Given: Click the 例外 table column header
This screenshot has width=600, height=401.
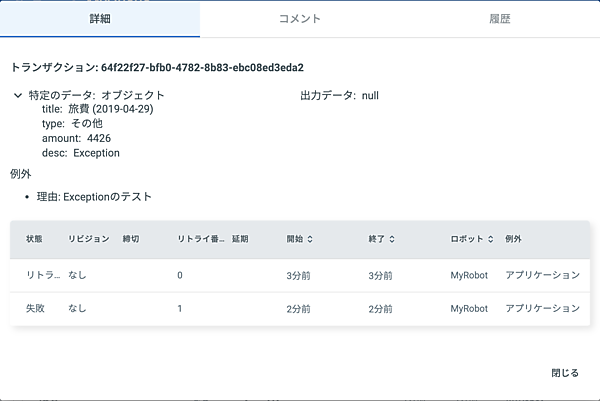Looking at the screenshot, I should [514, 240].
